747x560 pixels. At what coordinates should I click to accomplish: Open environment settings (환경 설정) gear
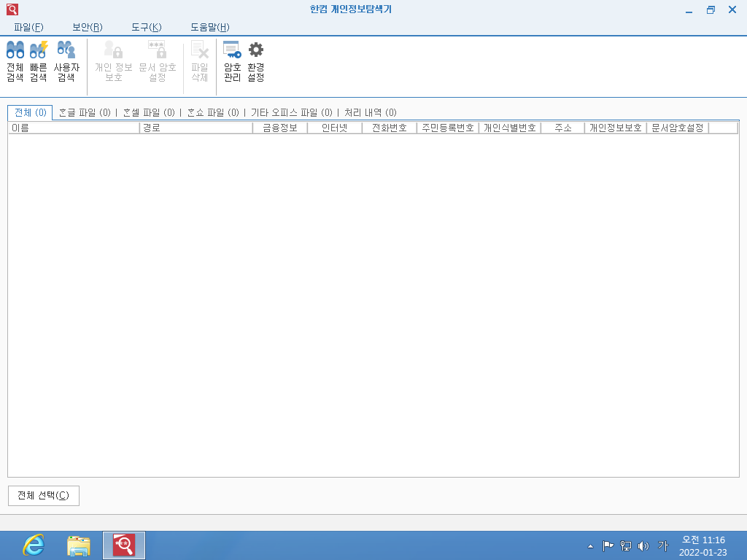click(256, 61)
